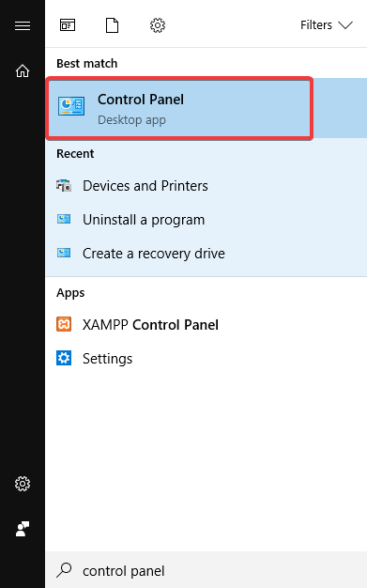
Task: Click the XAMPP orange icon
Action: [x=64, y=324]
